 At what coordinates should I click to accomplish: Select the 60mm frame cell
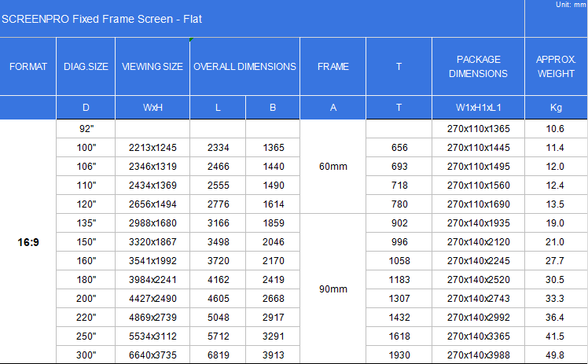point(333,167)
